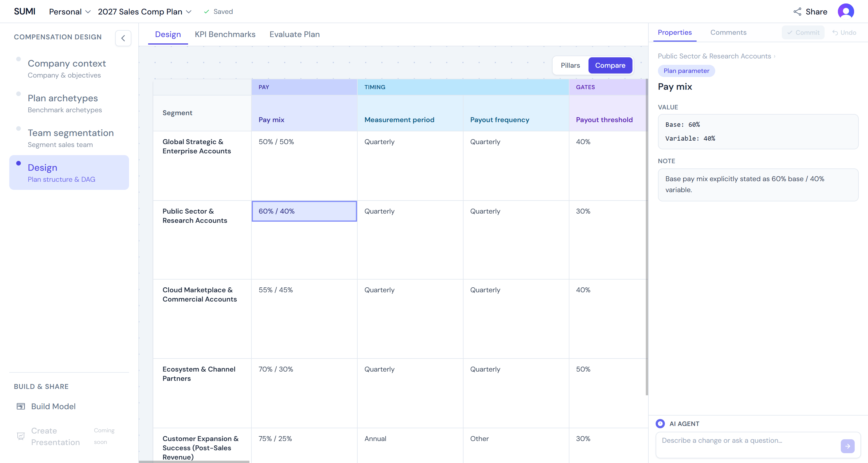868x463 pixels.
Task: Open the KPI Benchmarks tab
Action: coord(225,34)
